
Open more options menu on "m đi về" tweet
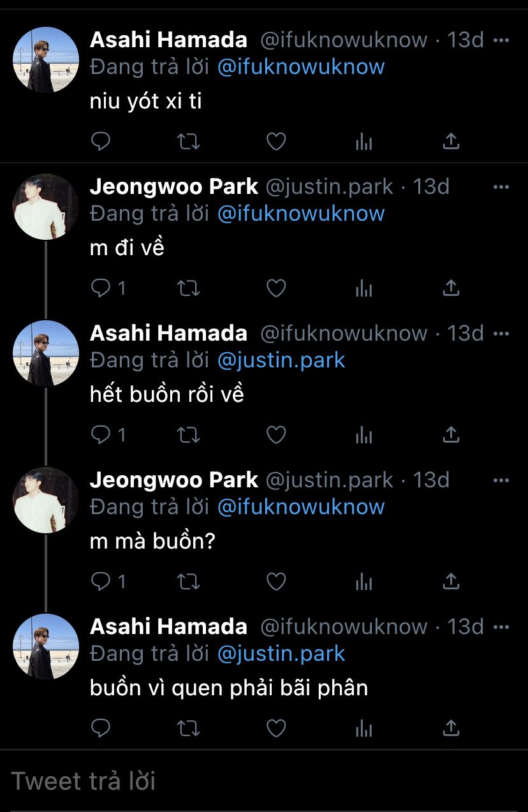click(502, 187)
